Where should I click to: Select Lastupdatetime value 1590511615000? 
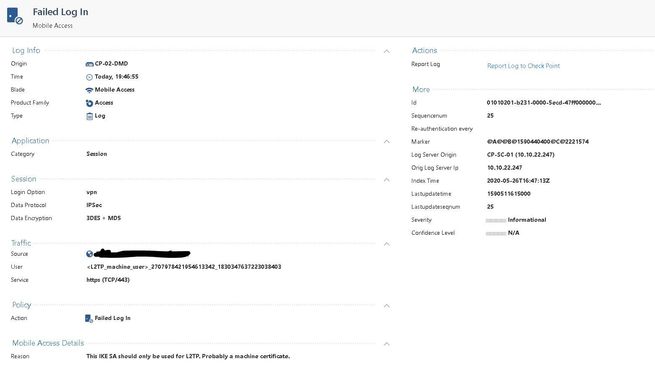coord(508,194)
